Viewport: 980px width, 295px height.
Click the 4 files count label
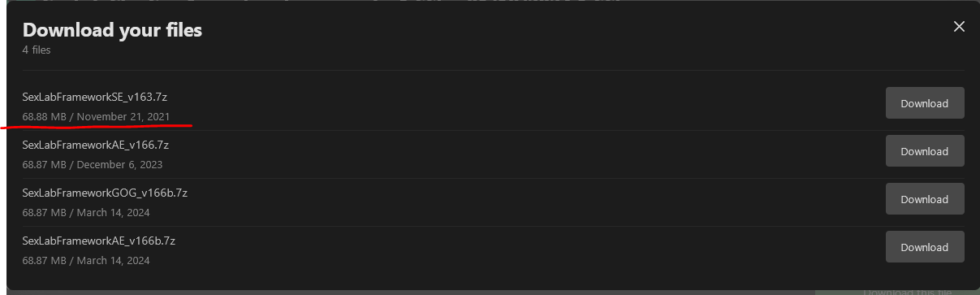point(37,50)
